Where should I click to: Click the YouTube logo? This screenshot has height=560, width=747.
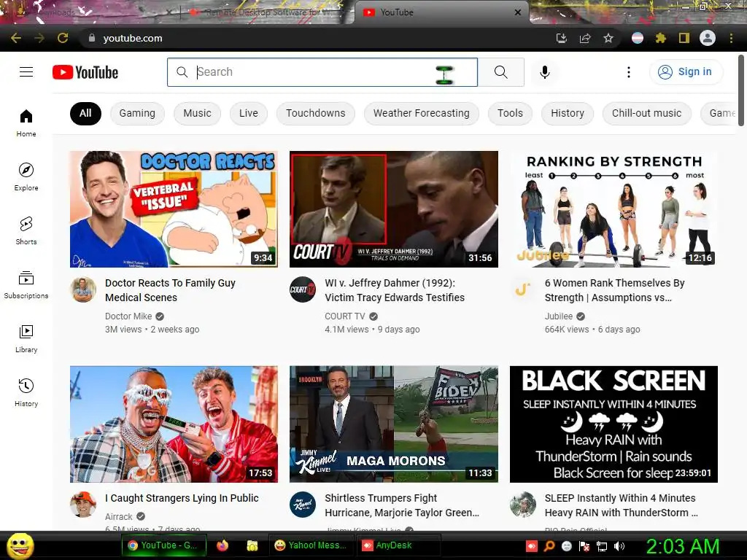[85, 72]
